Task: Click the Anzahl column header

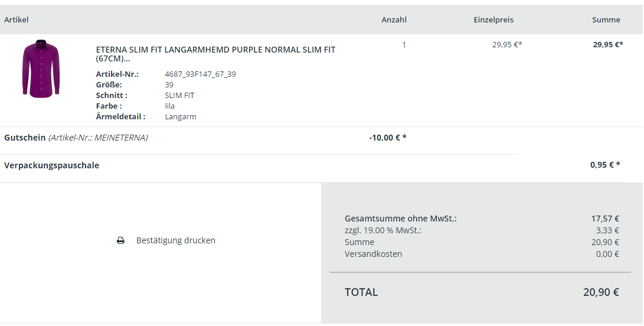Action: point(394,20)
